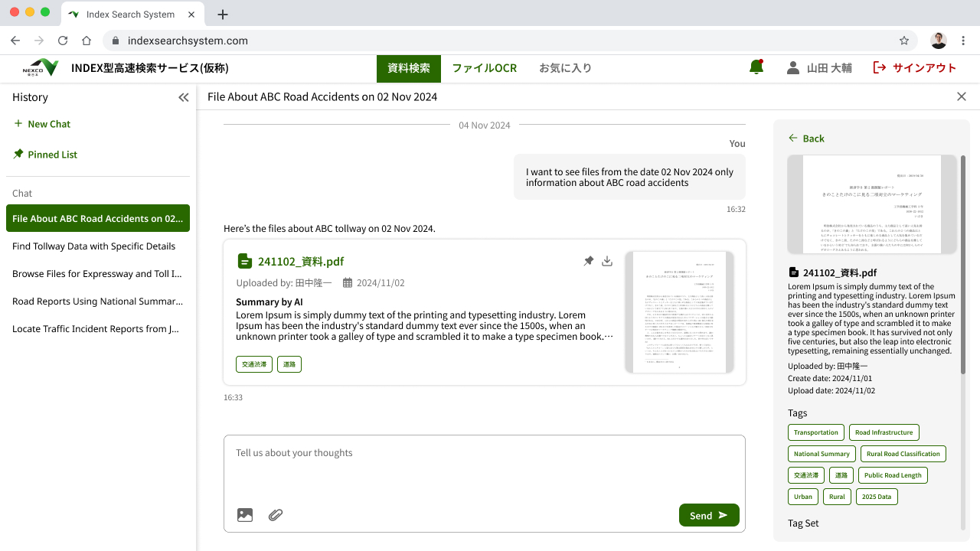This screenshot has width=980, height=551.
Task: Click the attach file paperclip icon
Action: (x=276, y=515)
